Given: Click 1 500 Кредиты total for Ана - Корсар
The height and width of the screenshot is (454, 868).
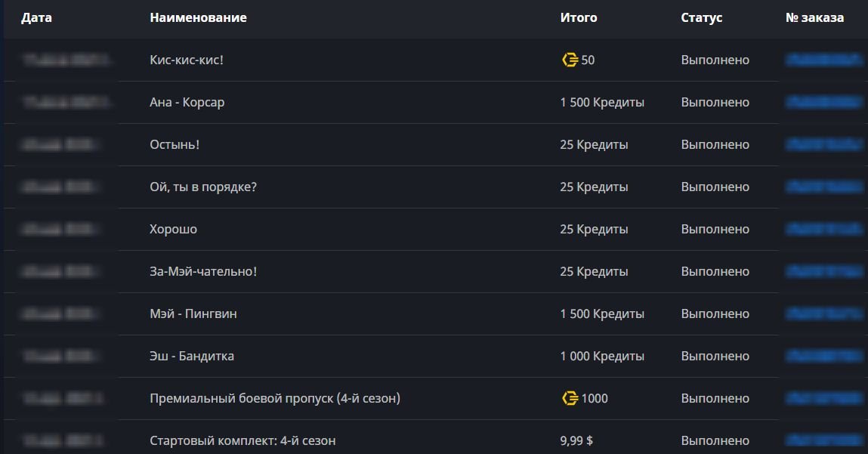Looking at the screenshot, I should (601, 102).
